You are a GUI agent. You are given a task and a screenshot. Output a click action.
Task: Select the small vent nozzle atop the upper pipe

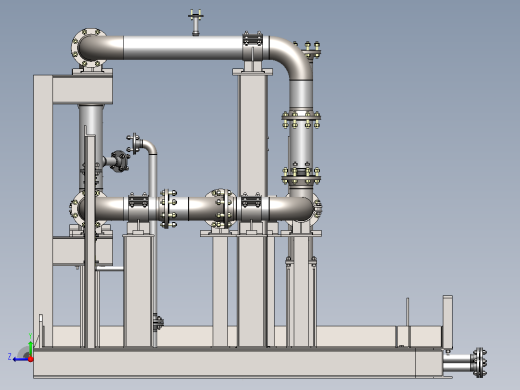point(196,22)
